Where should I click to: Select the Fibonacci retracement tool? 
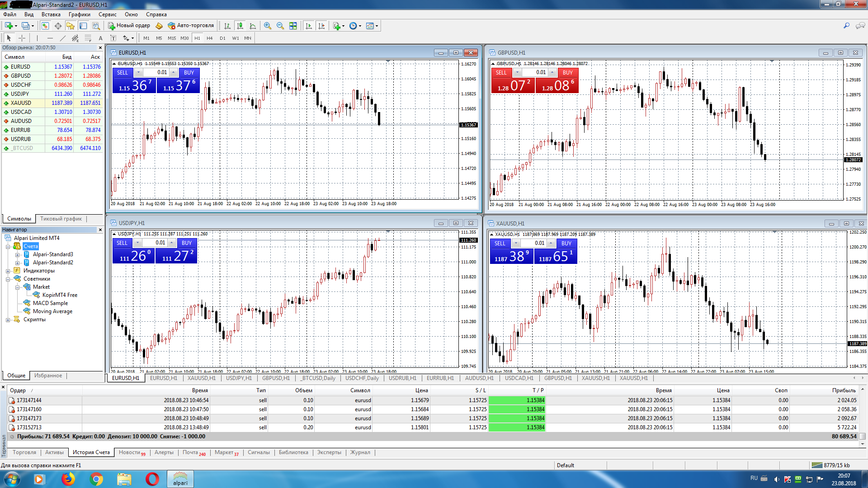[x=88, y=38]
